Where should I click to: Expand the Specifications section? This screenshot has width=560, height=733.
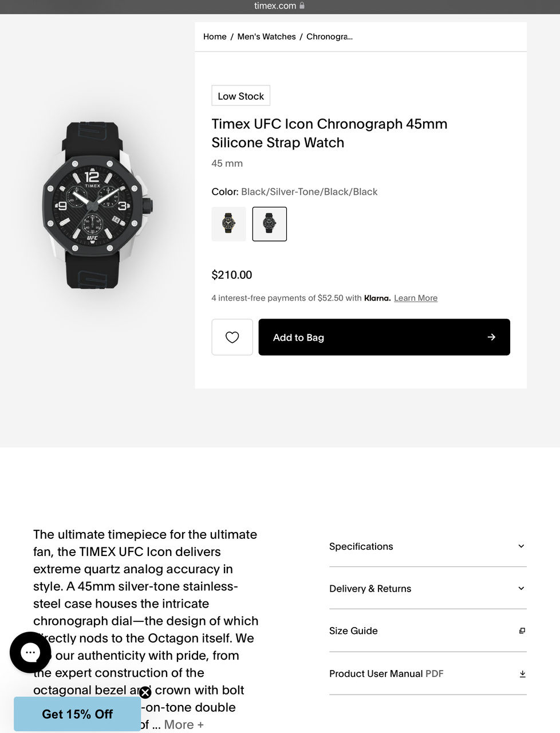pyautogui.click(x=521, y=546)
